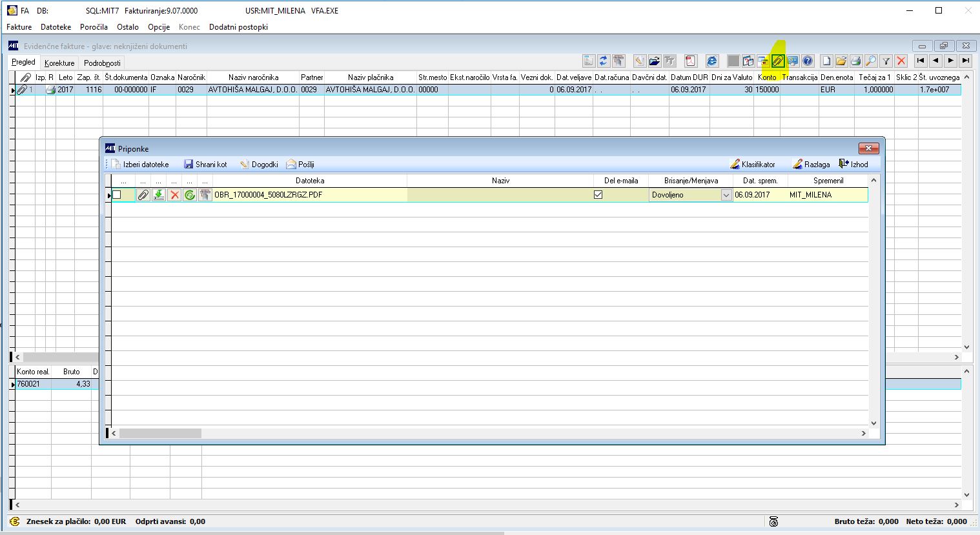The image size is (980, 535).
Task: Jump to first record navigation arrow
Action: tap(921, 61)
